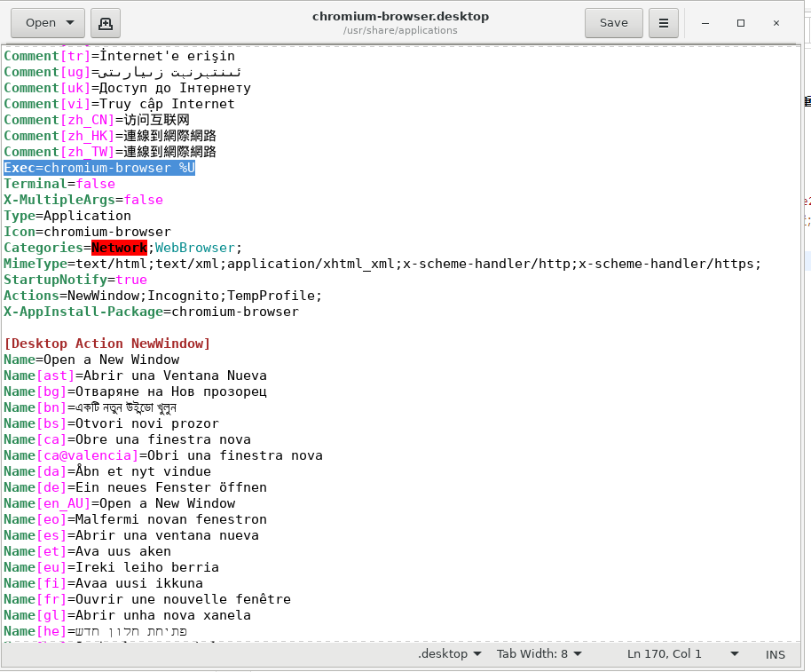Maximize the gedit window
811x672 pixels.
[741, 23]
